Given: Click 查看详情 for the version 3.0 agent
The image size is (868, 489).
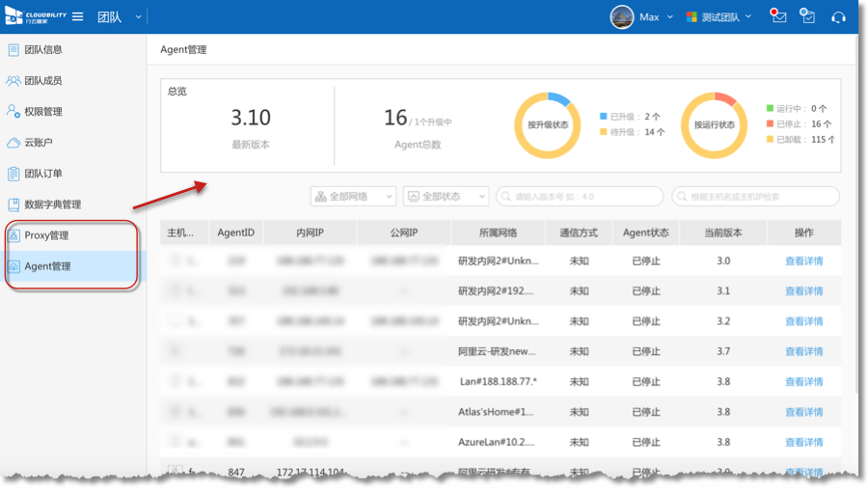Looking at the screenshot, I should click(803, 260).
